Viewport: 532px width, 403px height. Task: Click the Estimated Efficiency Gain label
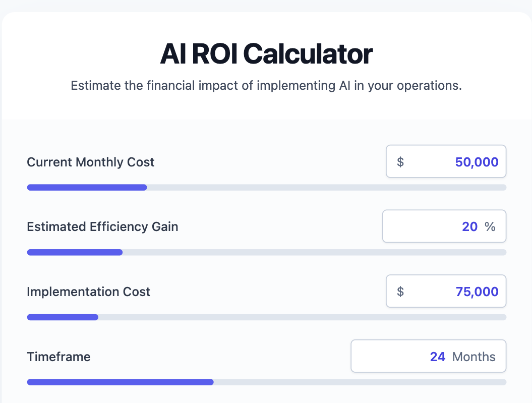(x=102, y=227)
